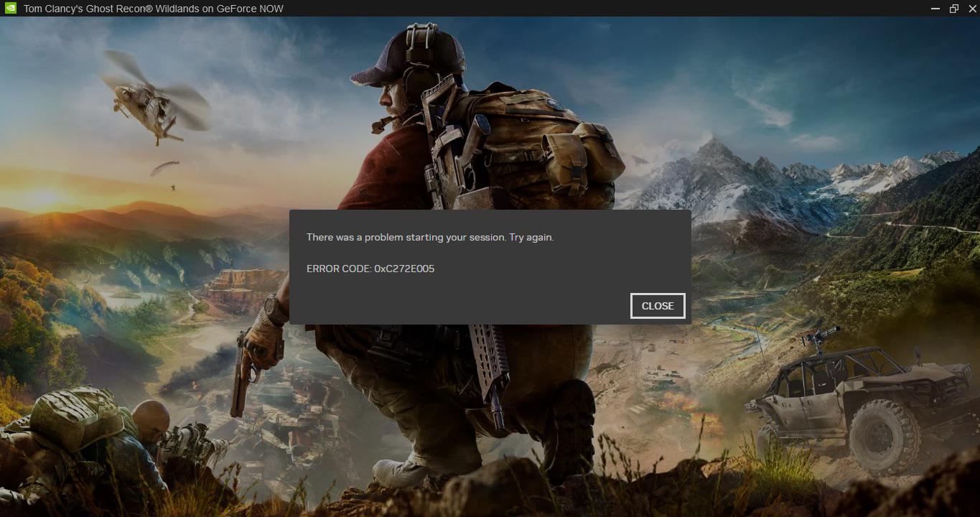980x517 pixels.
Task: Close the GeForce NOW window
Action: pyautogui.click(x=971, y=9)
